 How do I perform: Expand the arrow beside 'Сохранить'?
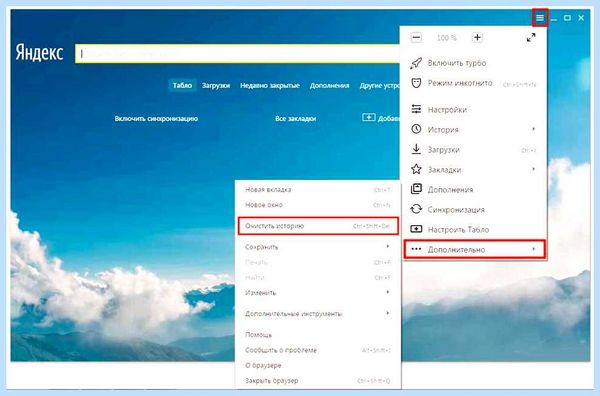click(x=388, y=246)
